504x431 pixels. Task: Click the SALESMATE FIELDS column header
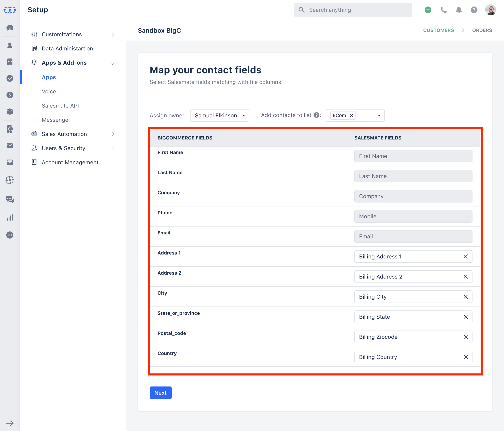coord(378,138)
